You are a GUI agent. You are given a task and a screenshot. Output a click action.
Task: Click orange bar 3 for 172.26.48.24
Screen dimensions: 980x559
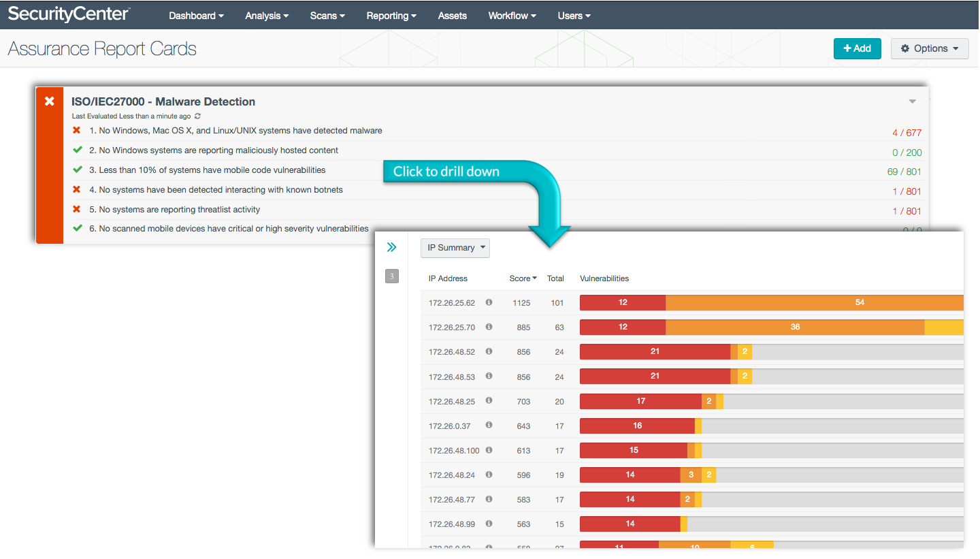[691, 475]
